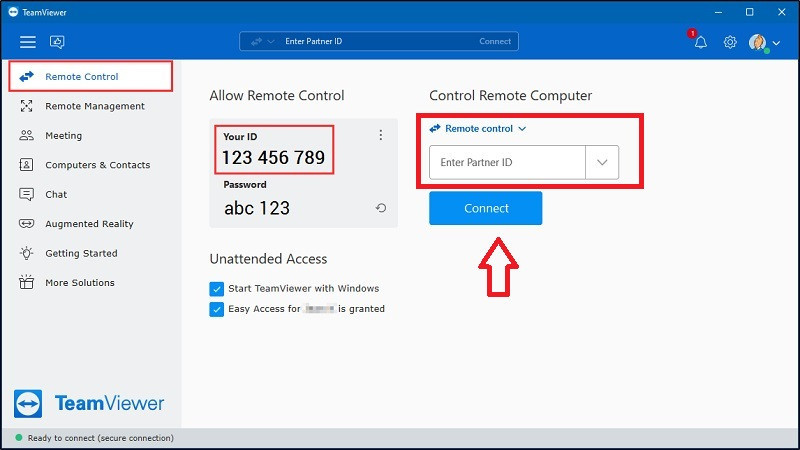800x450 pixels.
Task: Click the Remote Management expand-arrows icon
Action: coord(27,106)
